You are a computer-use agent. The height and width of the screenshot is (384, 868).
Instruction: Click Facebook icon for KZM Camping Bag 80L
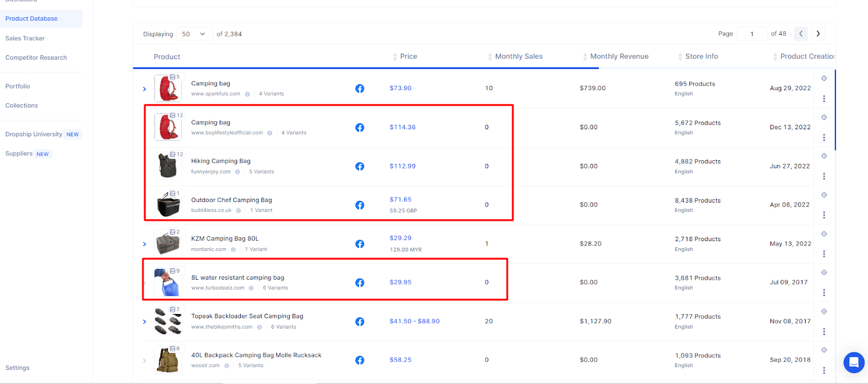click(360, 244)
